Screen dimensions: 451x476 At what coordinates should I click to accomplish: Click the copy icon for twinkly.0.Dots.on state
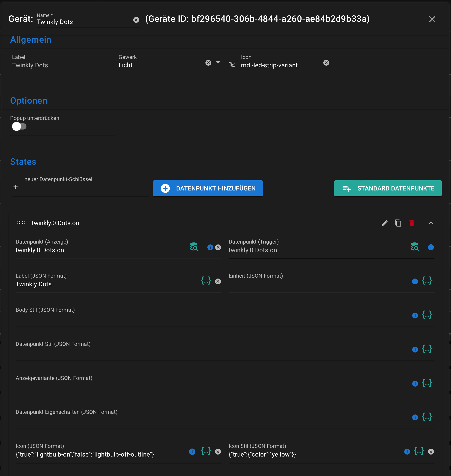pos(398,223)
